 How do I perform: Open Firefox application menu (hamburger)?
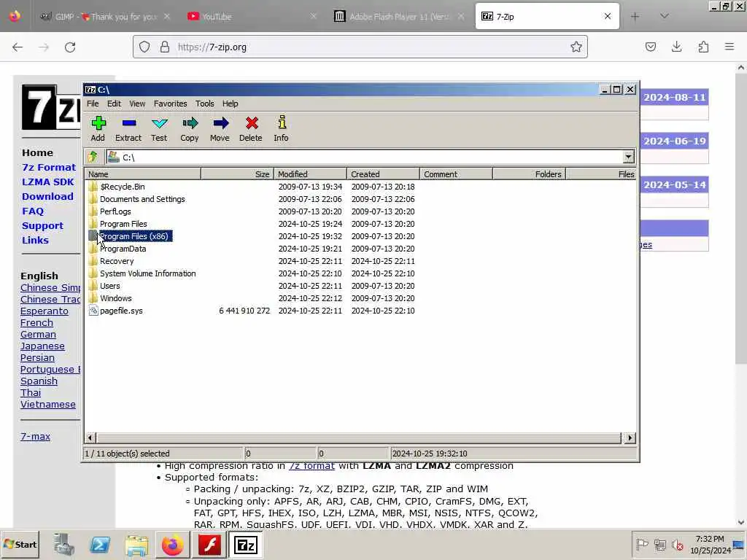[729, 47]
